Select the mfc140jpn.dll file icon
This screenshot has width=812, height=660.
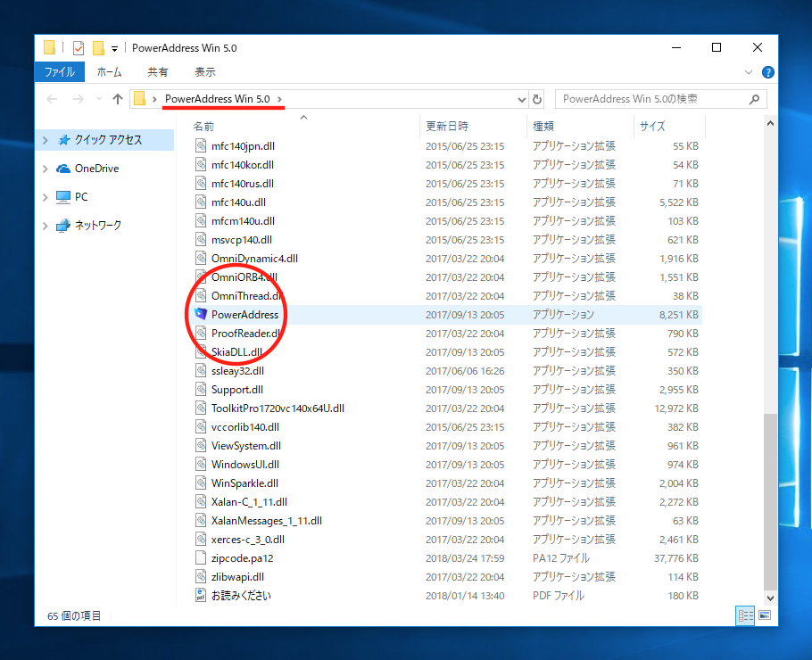click(x=201, y=146)
